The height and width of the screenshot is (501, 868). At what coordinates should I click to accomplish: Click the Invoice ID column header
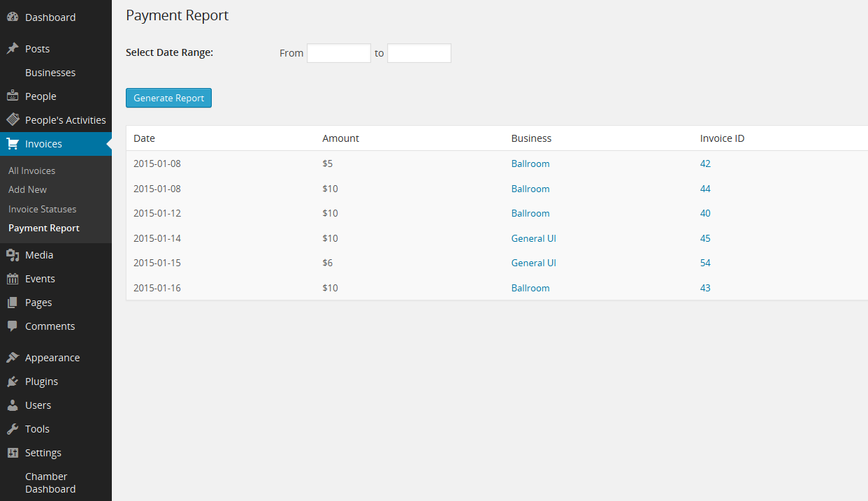click(x=722, y=138)
